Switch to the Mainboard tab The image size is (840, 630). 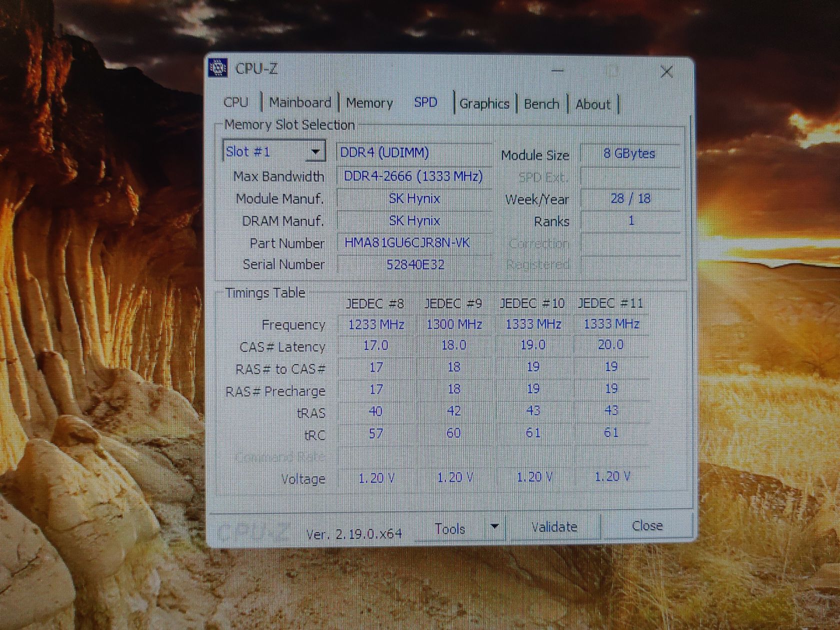(x=300, y=102)
